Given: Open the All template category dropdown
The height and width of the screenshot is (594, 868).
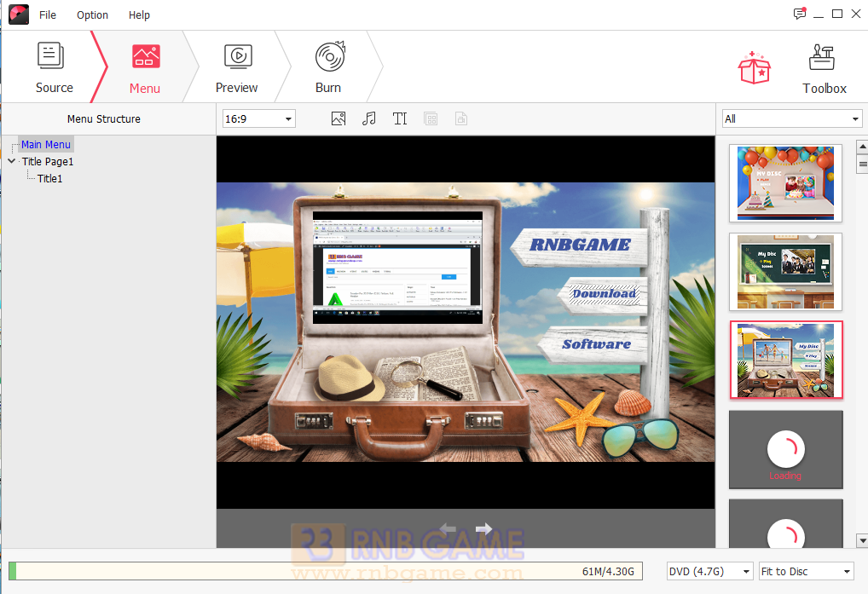Looking at the screenshot, I should pyautogui.click(x=792, y=119).
